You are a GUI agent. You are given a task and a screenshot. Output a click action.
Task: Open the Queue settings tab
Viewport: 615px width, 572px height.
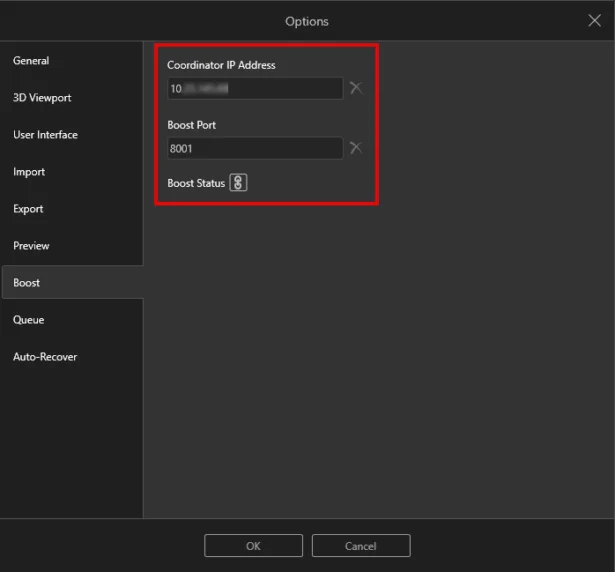click(28, 320)
